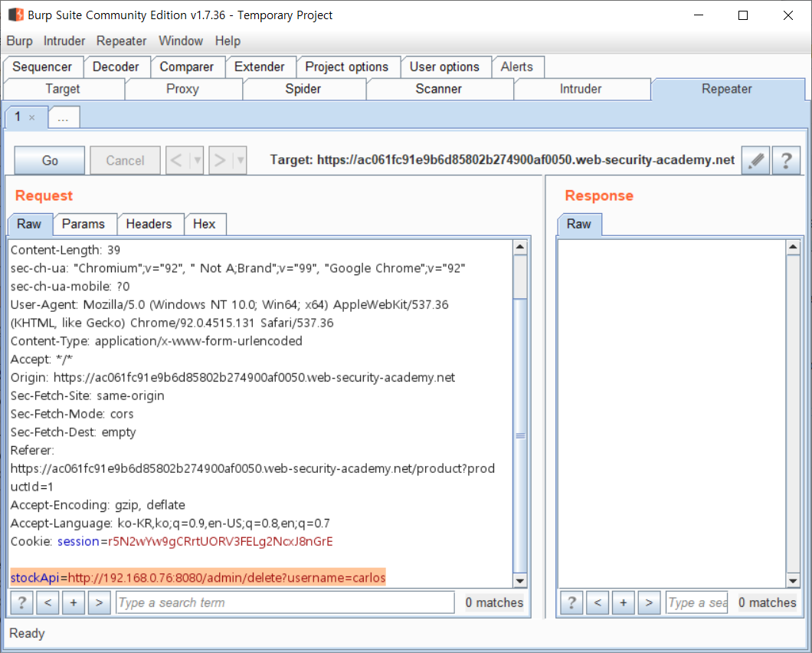Click the pencil edit target icon
812x653 pixels.
[755, 160]
